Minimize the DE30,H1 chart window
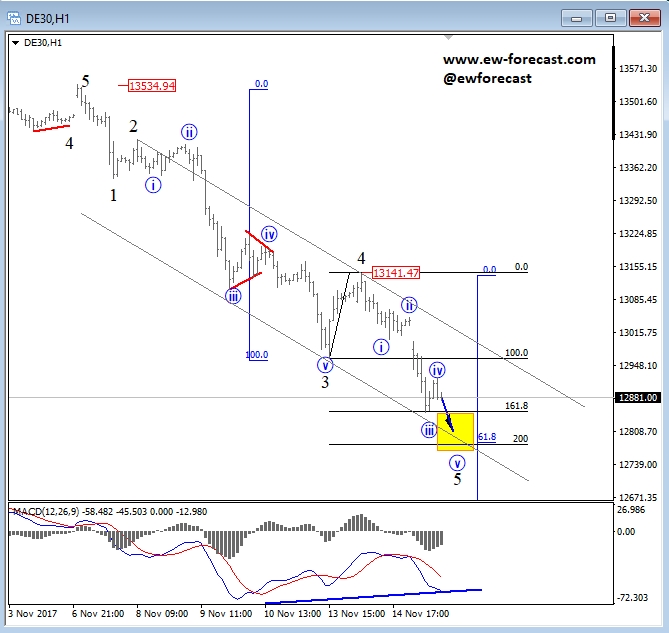This screenshot has height=633, width=669. coord(576,18)
